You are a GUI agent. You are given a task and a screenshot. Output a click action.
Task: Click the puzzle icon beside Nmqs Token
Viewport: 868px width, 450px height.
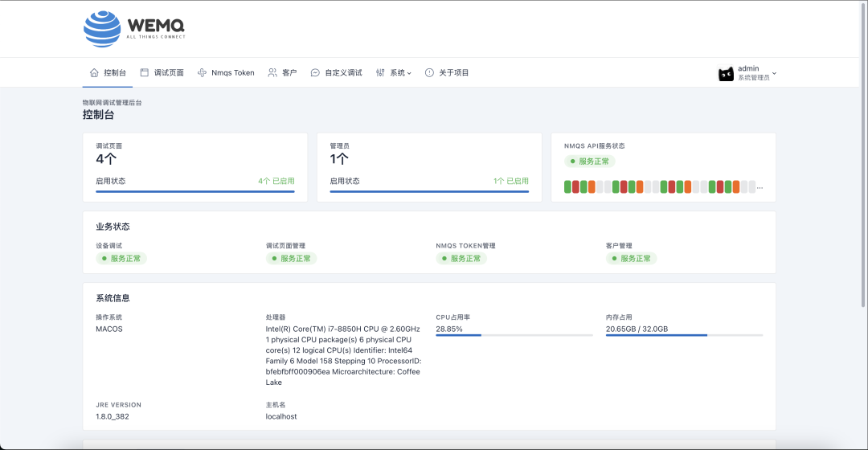202,72
